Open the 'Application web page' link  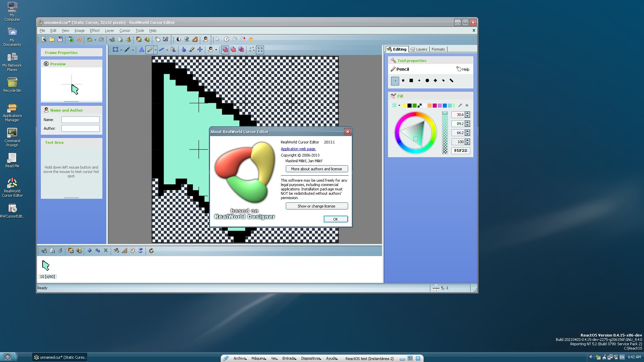pos(298,149)
